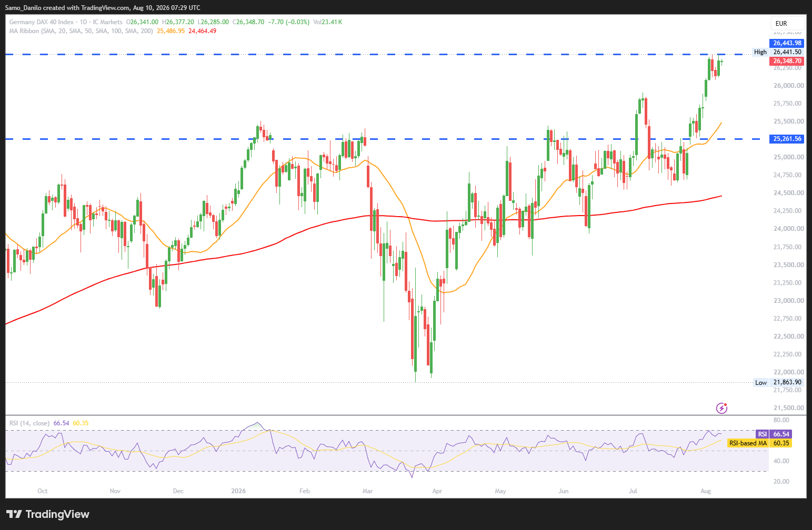This screenshot has width=812, height=530.
Task: Click the TradingView logo at bottom
Action: coord(48,514)
